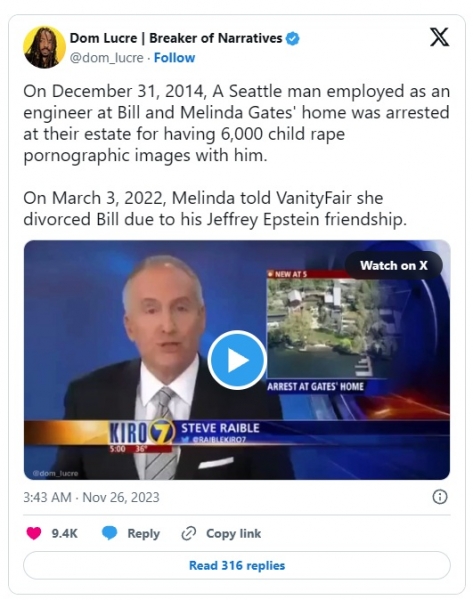Screen dimensions: 473x600
Task: Click Watch on X button
Action: click(394, 265)
